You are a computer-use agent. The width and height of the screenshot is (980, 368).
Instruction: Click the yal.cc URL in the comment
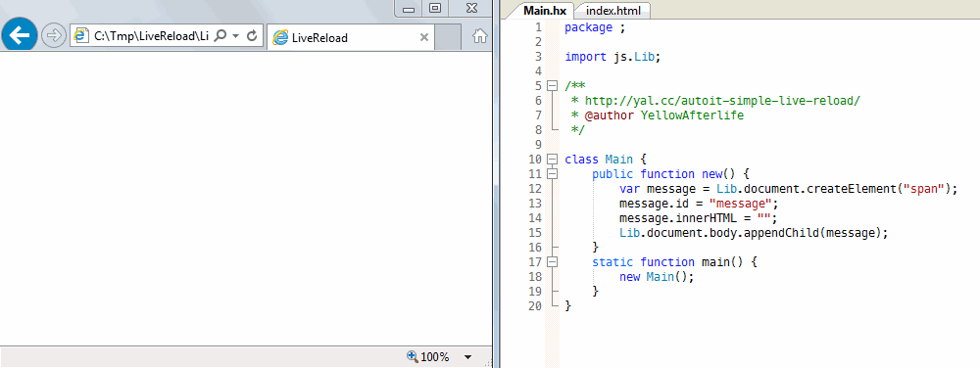722,101
